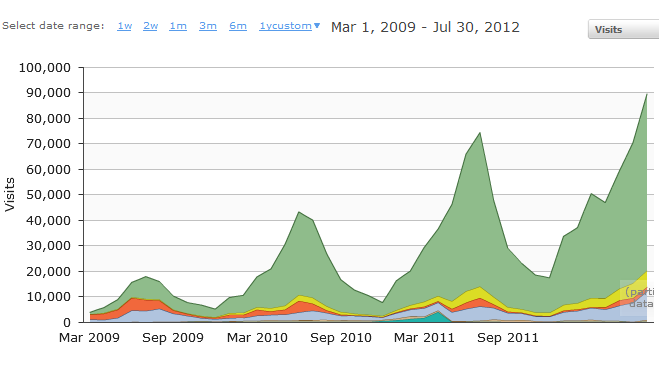Pick the 6m date range link

pyautogui.click(x=238, y=26)
